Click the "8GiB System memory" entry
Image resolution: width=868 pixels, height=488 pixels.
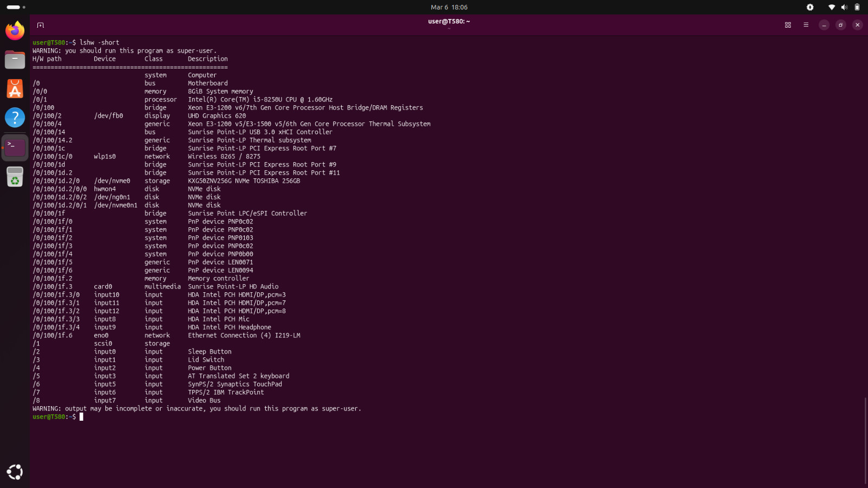[x=221, y=91]
